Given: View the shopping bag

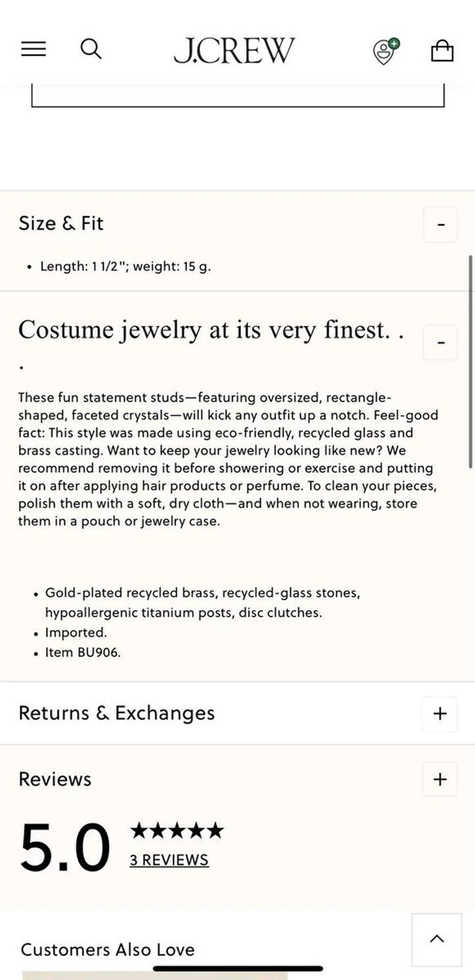Looking at the screenshot, I should pos(442,51).
